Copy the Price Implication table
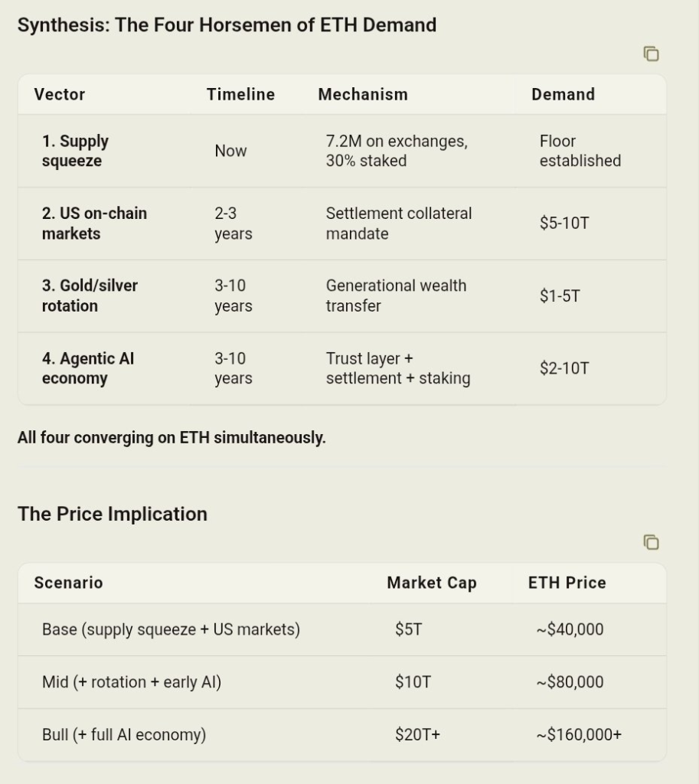The image size is (699, 784). pyautogui.click(x=651, y=543)
